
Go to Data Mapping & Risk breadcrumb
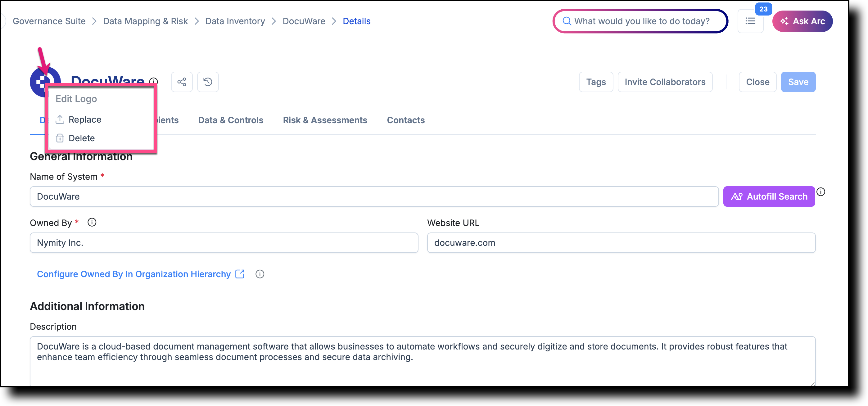click(145, 21)
